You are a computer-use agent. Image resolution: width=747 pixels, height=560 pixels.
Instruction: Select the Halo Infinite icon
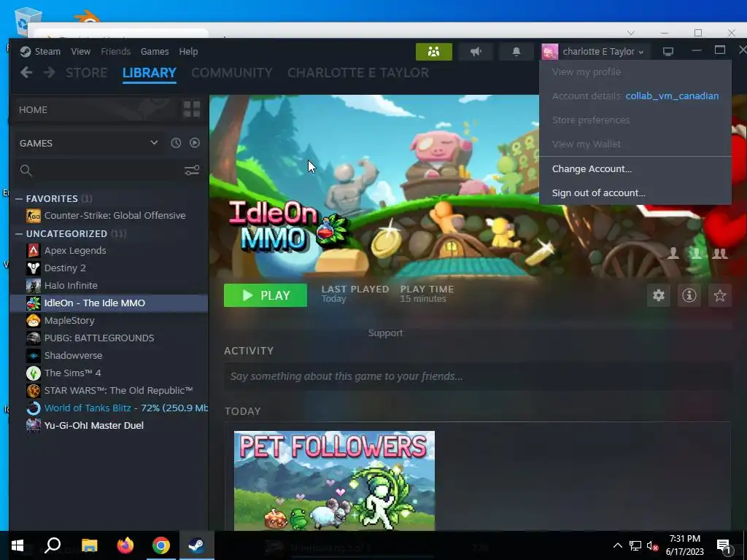click(34, 286)
